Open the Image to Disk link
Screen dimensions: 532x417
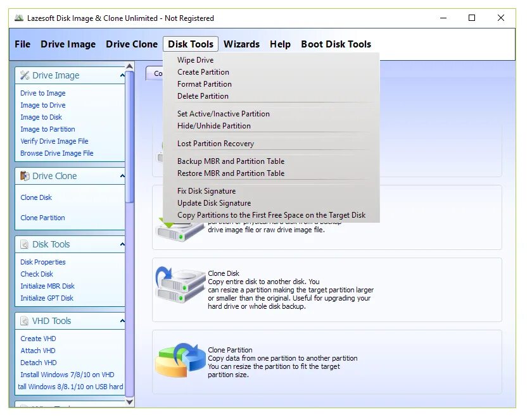tap(41, 117)
